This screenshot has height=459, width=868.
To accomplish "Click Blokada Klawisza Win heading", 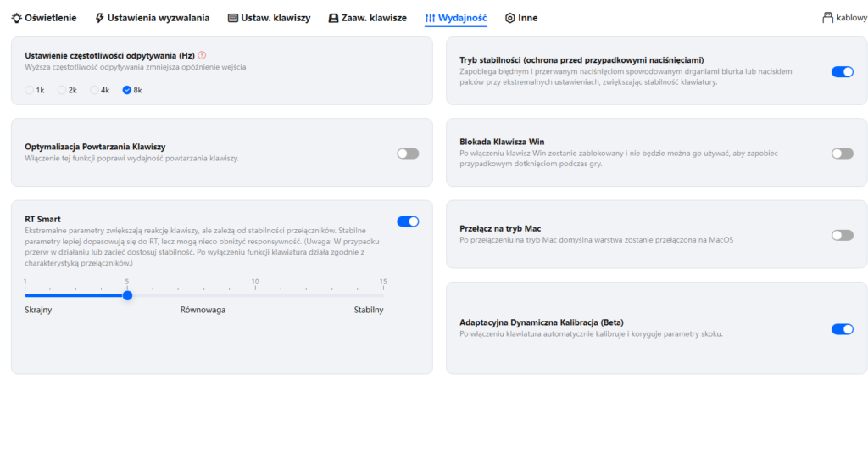I will tap(502, 142).
